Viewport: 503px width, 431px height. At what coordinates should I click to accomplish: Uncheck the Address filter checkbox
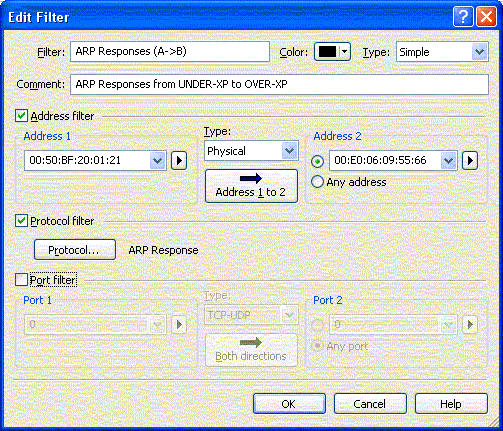pyautogui.click(x=21, y=116)
